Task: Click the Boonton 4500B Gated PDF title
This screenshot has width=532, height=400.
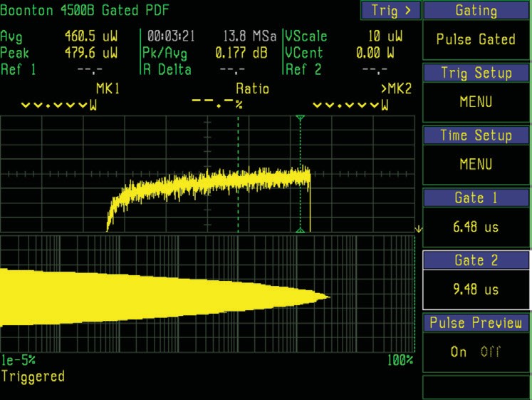Action: pos(85,10)
